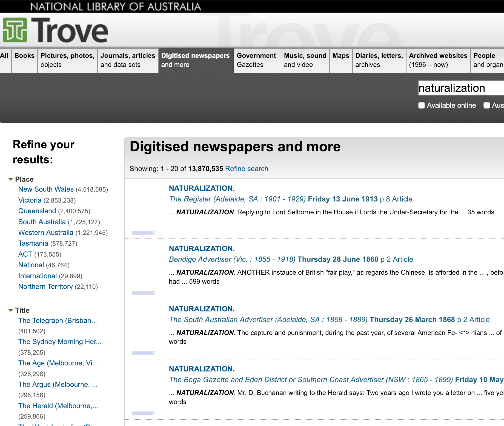Open Archived websites tab
The height and width of the screenshot is (426, 504).
pos(438,60)
